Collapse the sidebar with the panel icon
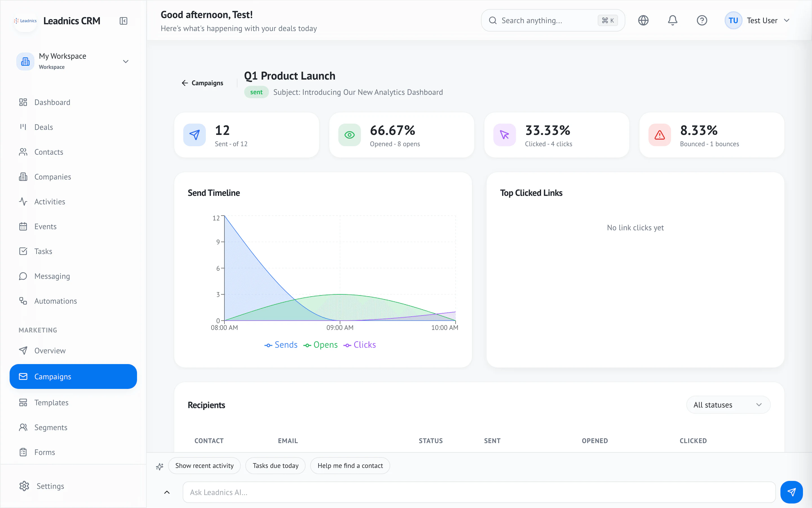812x508 pixels. 123,21
